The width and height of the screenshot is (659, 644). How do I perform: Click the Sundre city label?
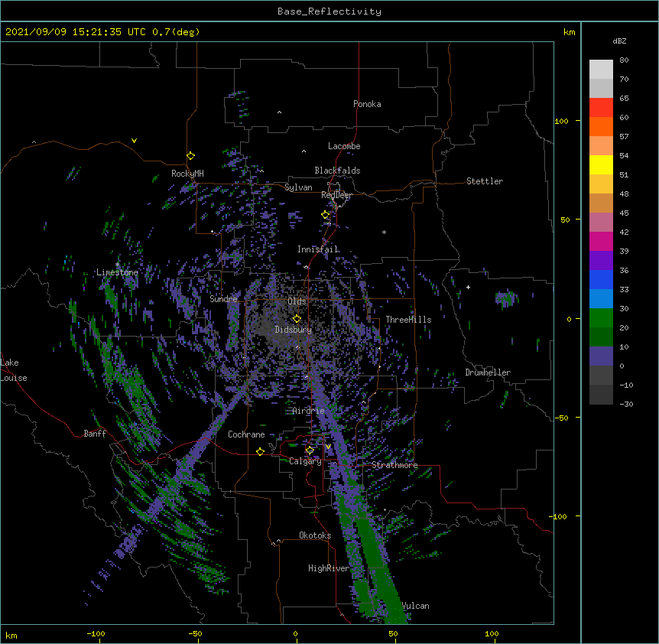[223, 299]
